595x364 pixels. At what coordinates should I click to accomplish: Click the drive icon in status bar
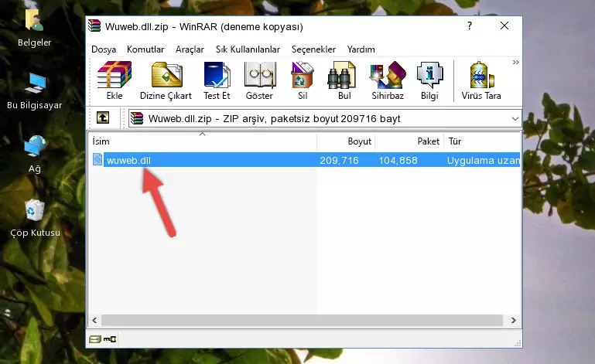95,339
